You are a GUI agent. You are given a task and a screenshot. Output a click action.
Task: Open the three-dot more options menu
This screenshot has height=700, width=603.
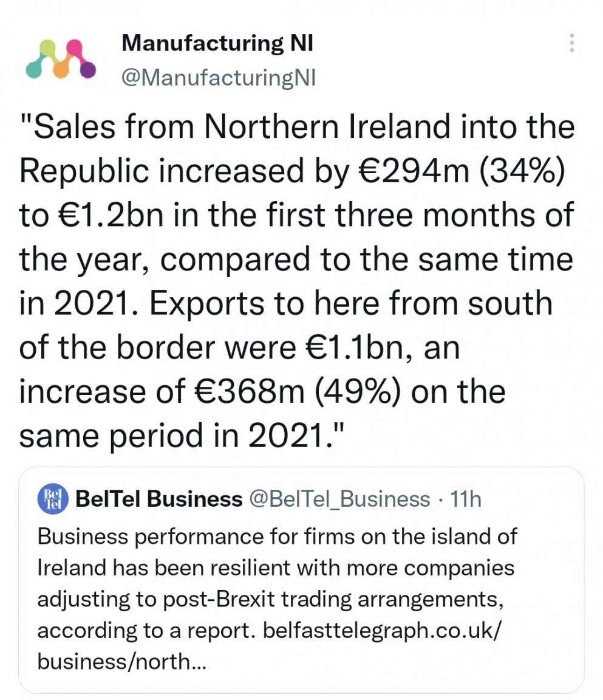[x=571, y=43]
